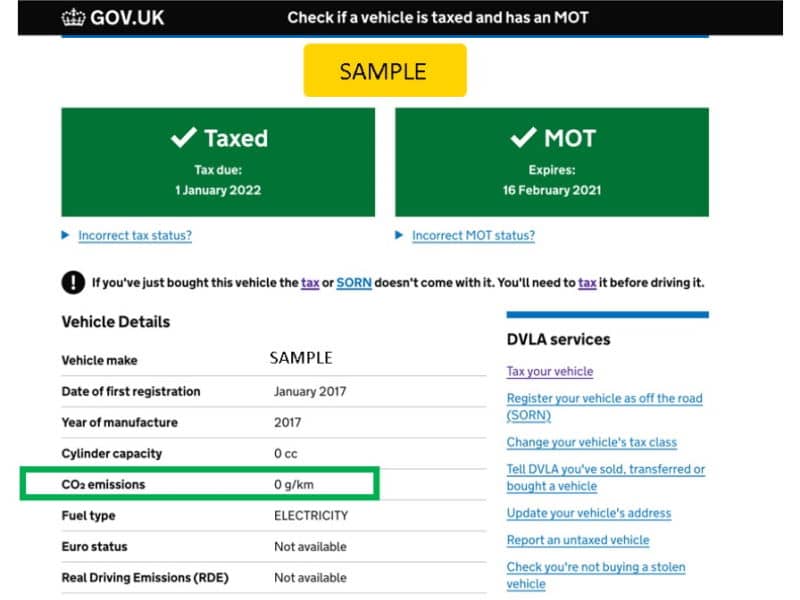Open Change your vehicle's tax class link
This screenshot has height=600, width=800.
click(592, 442)
